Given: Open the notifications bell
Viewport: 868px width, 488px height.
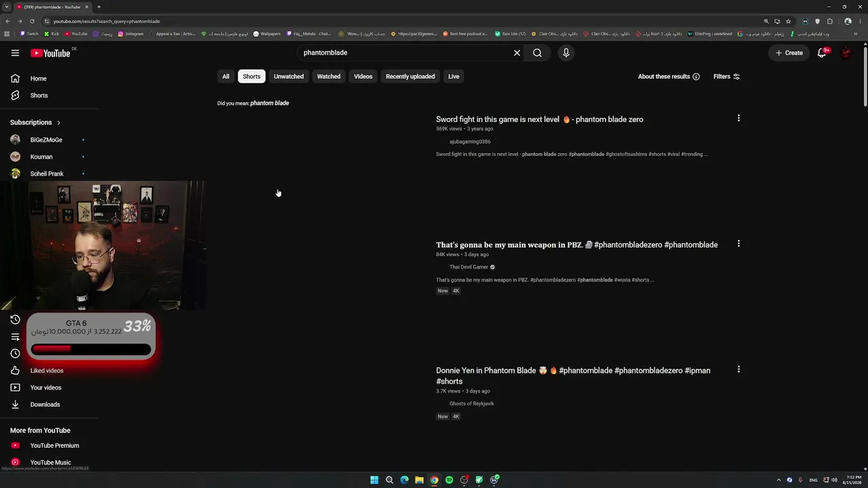Looking at the screenshot, I should (822, 53).
